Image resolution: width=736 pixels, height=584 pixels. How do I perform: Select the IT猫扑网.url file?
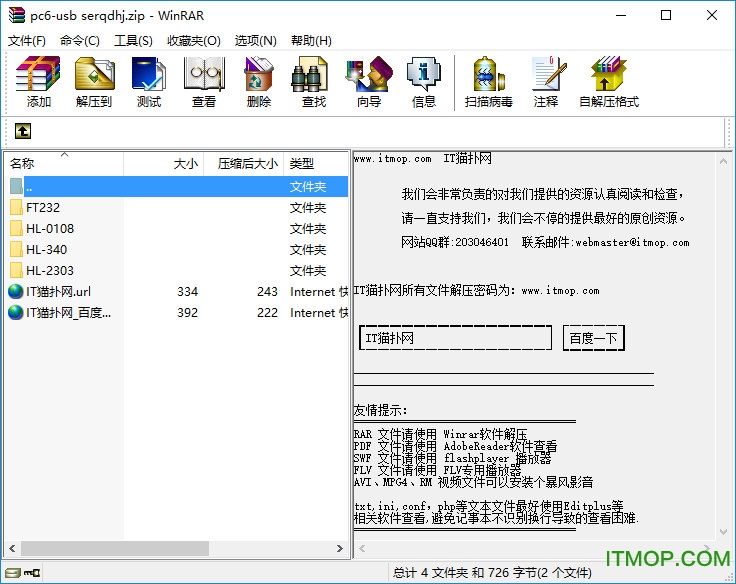[58, 292]
